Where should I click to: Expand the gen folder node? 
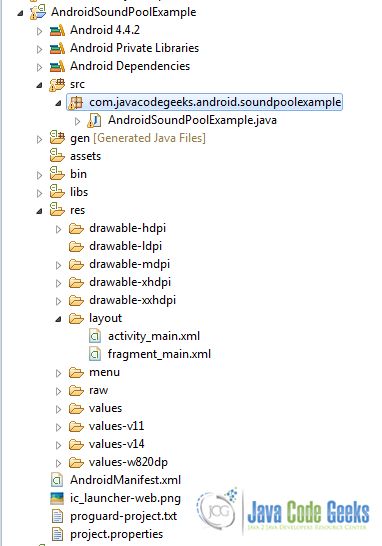pos(39,139)
